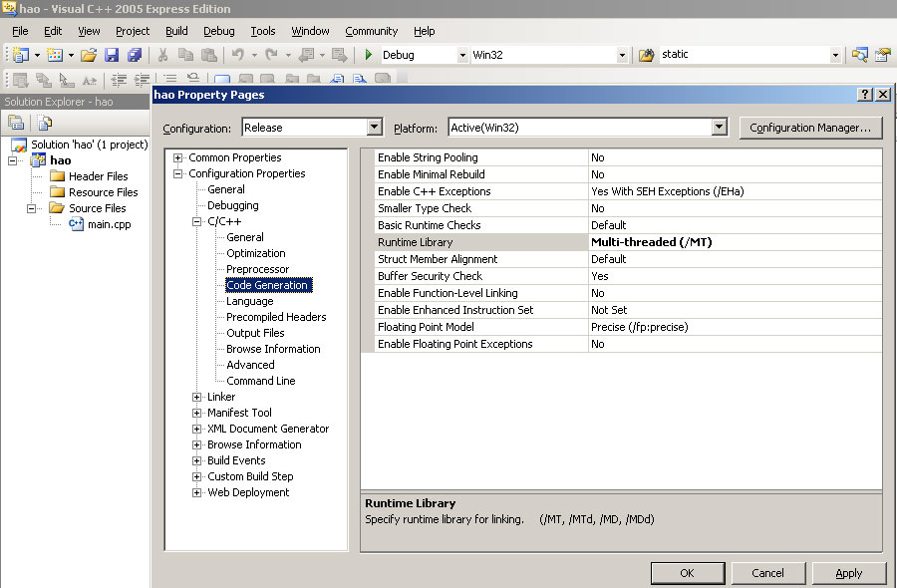
Task: Click the Paste clipboard icon
Action: tap(209, 55)
